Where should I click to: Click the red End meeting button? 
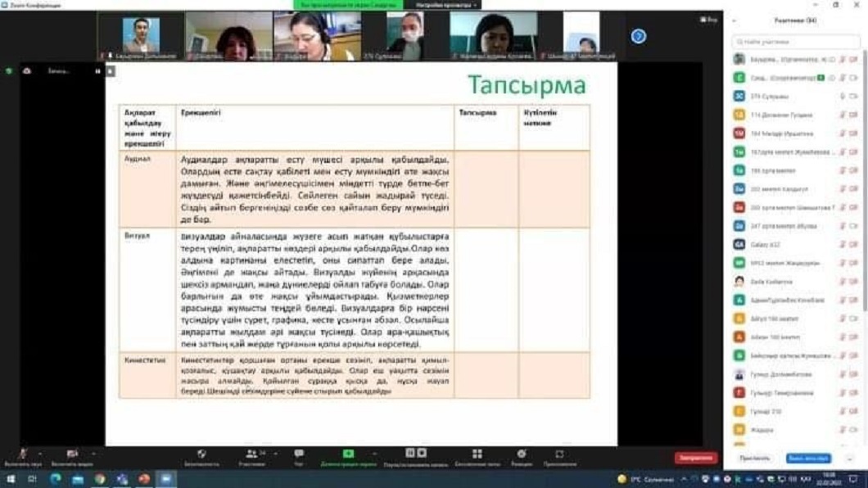(x=695, y=458)
